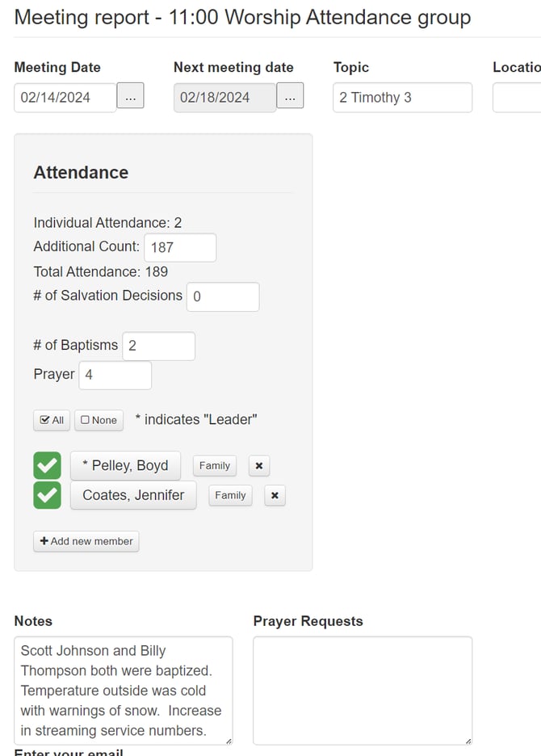Click the Additional Count field
Screen dimensions: 541x756
pos(179,247)
